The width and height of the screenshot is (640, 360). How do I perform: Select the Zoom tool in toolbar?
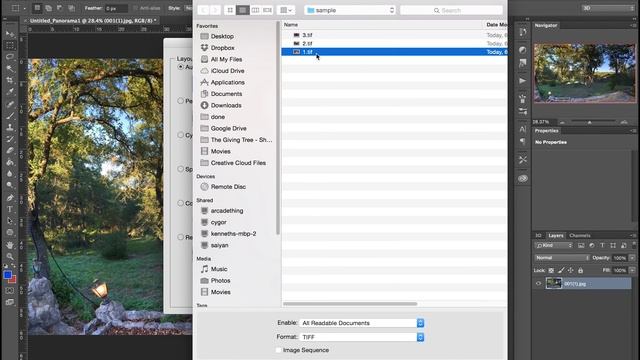coord(10,256)
